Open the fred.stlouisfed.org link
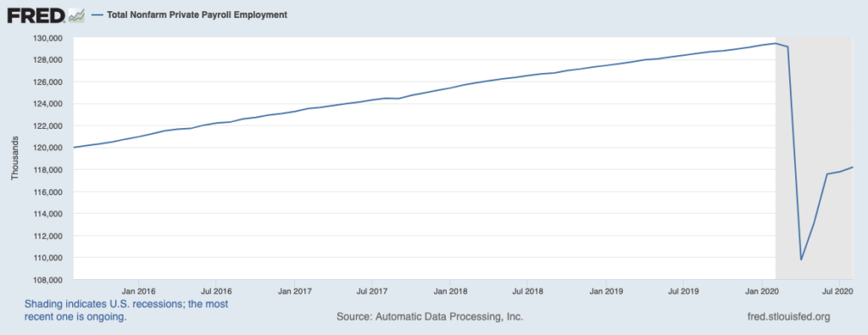 (x=789, y=316)
